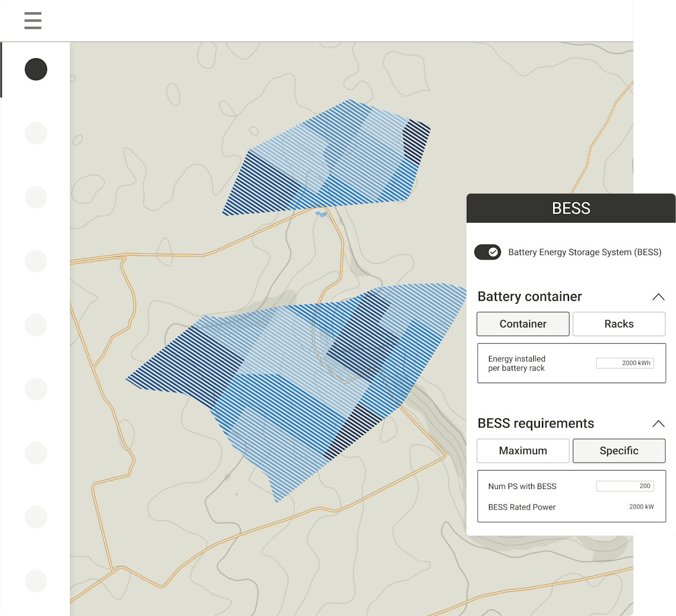Screen dimensions: 676x616
Task: Open the hamburger menu
Action: [x=33, y=21]
